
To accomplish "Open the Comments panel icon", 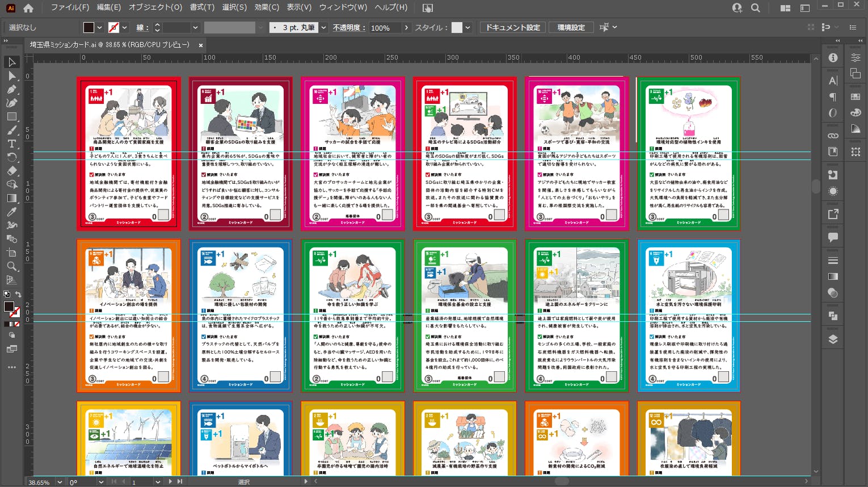I will [833, 237].
